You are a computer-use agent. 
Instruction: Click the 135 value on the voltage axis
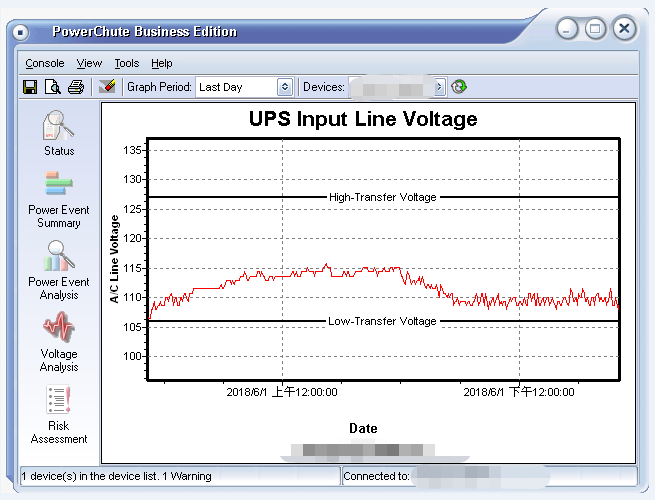click(132, 150)
